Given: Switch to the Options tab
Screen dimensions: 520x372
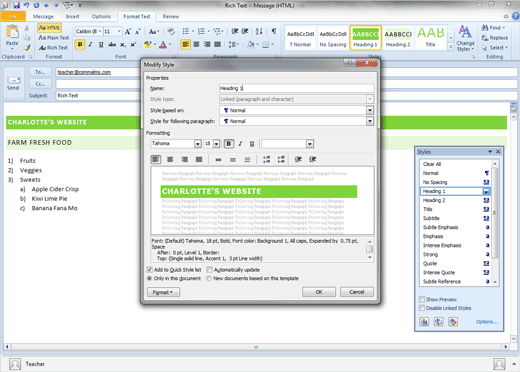Looking at the screenshot, I should [x=101, y=16].
